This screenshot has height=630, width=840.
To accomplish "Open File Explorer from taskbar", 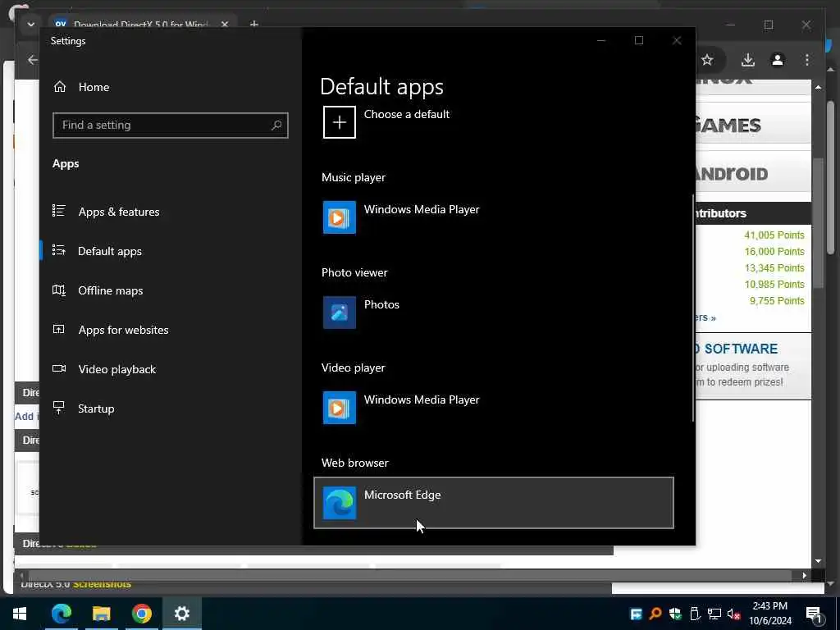I will click(101, 614).
